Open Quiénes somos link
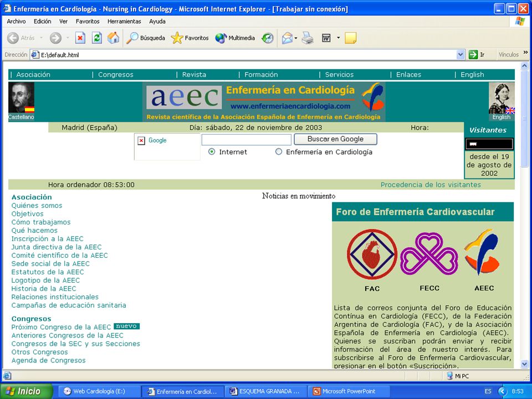Viewport: 532px width, 399px height. point(37,205)
